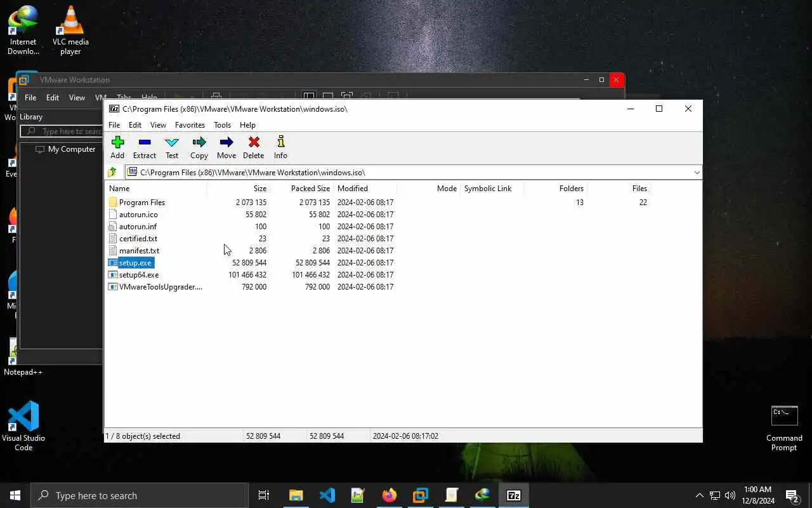Open Internet Download Manager desktop shortcut
The width and height of the screenshot is (812, 508).
23,30
